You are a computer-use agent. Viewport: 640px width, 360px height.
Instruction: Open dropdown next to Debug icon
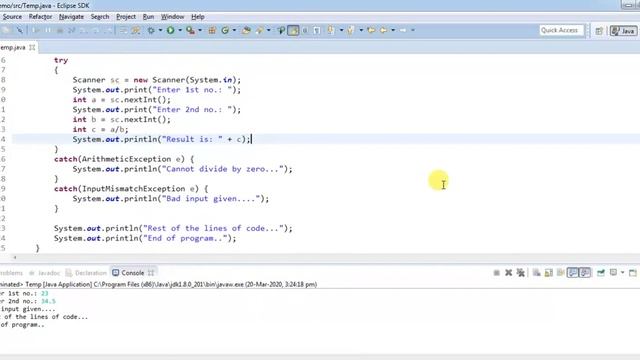(x=160, y=30)
